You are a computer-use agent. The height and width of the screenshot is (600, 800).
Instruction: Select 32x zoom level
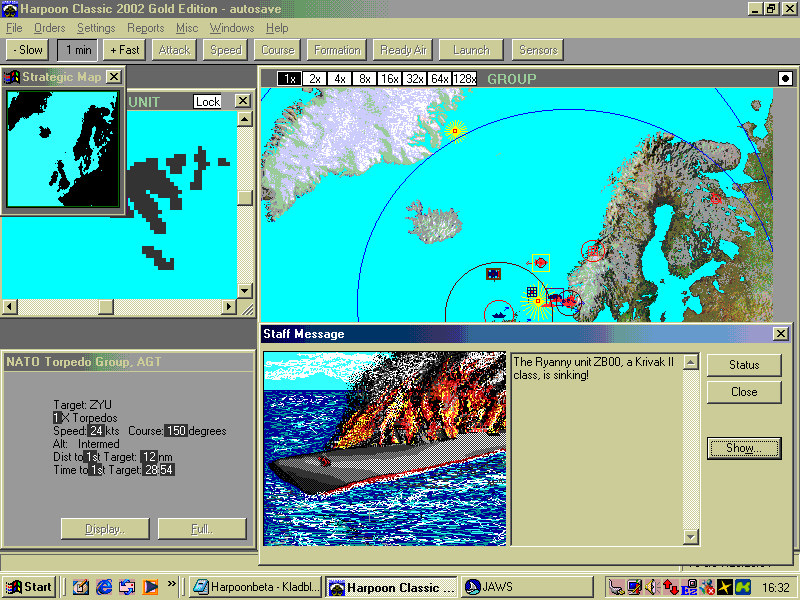[414, 79]
